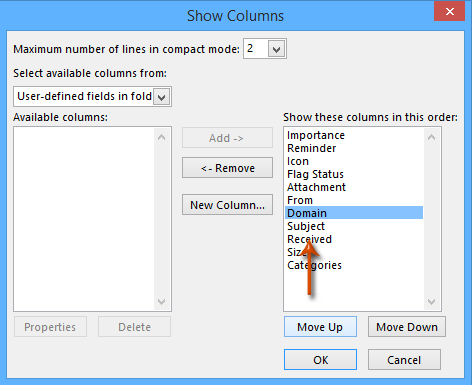This screenshot has width=472, height=385.
Task: Click the up arrow of the Available columns scrollbar
Action: pos(162,137)
